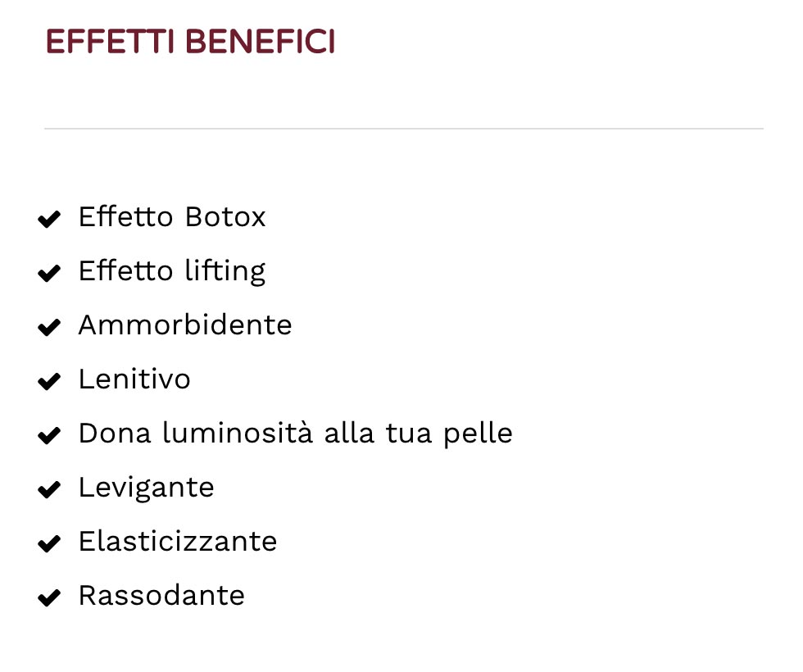Click the checkmark icon beside Effetto lifting
The width and height of the screenshot is (803, 672).
49,273
